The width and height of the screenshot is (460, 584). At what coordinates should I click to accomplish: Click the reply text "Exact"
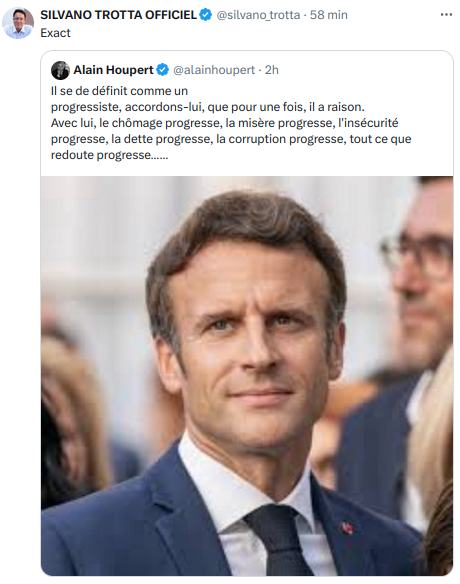pyautogui.click(x=55, y=33)
